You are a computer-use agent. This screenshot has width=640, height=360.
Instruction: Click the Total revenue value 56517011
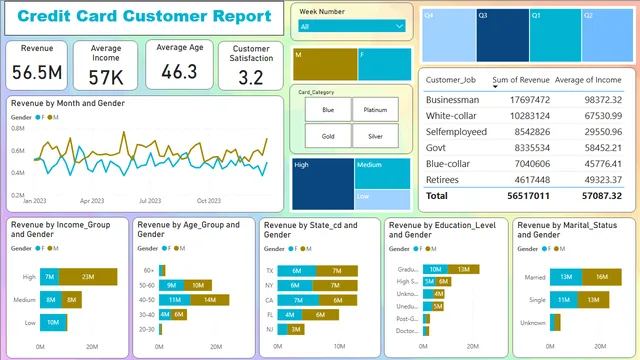(528, 196)
